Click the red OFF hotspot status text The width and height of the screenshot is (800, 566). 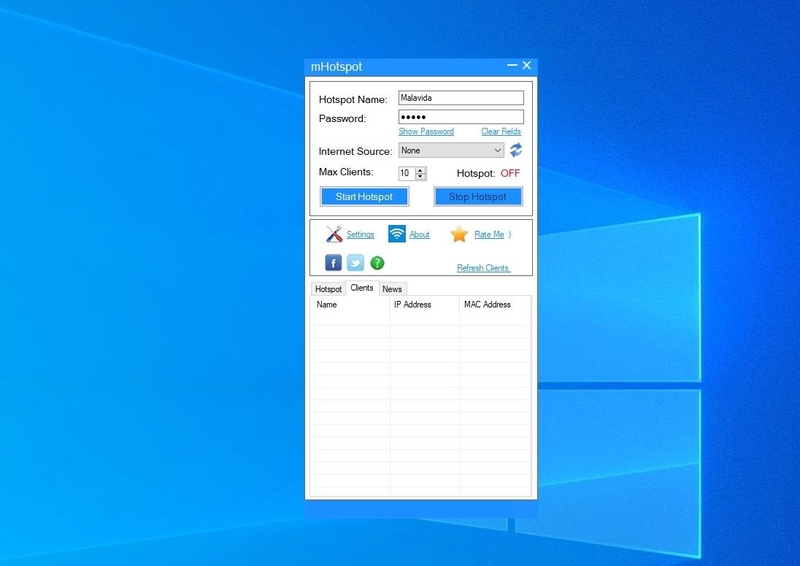click(x=510, y=173)
